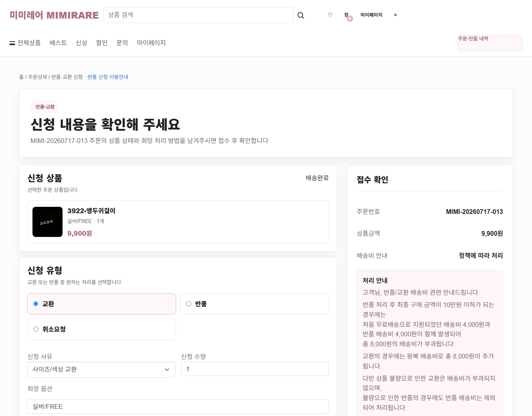Click the order number MIMI-20260717-013 value
This screenshot has height=416, width=532.
click(x=475, y=212)
